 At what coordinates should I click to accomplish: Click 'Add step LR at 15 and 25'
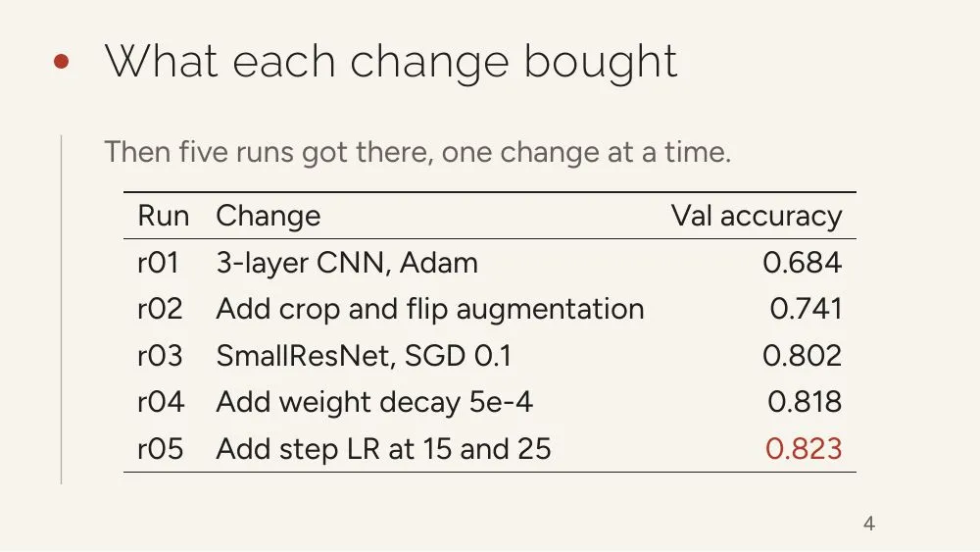pyautogui.click(x=384, y=449)
